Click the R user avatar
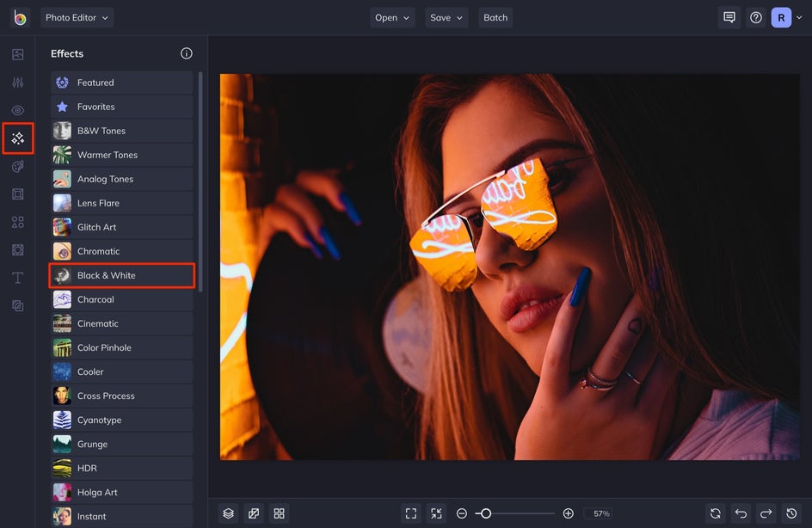812x528 pixels. pyautogui.click(x=781, y=17)
